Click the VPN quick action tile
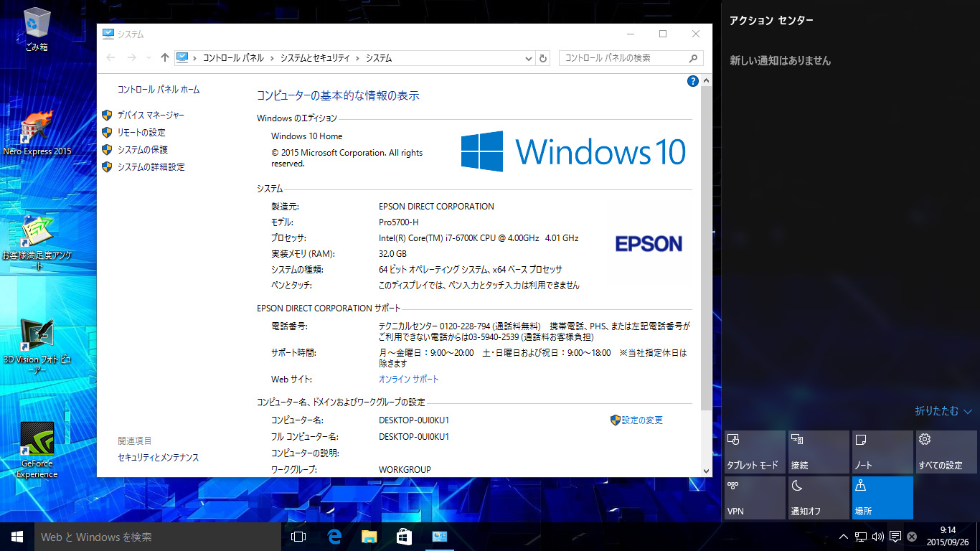 click(x=755, y=498)
